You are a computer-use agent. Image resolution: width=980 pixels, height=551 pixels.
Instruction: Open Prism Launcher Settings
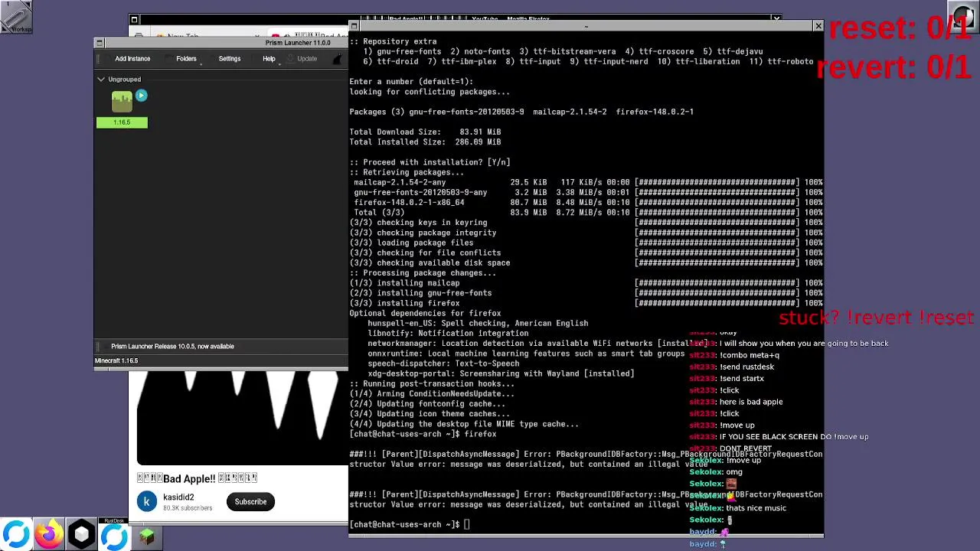coord(230,59)
